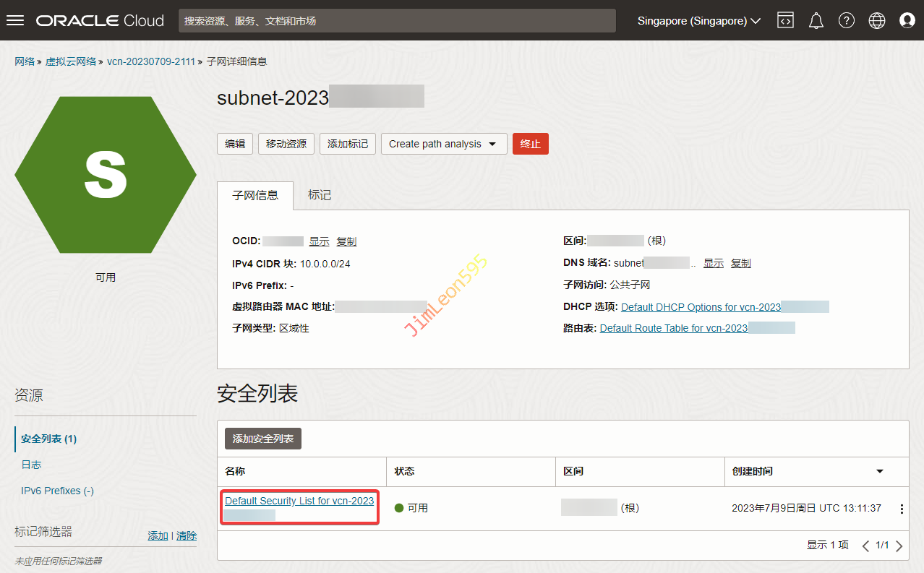The width and height of the screenshot is (924, 573).
Task: Open the Default Route Table link
Action: 673,328
